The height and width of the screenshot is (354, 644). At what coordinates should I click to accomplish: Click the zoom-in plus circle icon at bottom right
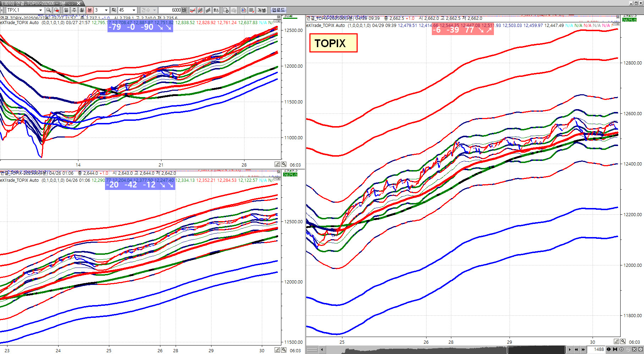[621, 349]
